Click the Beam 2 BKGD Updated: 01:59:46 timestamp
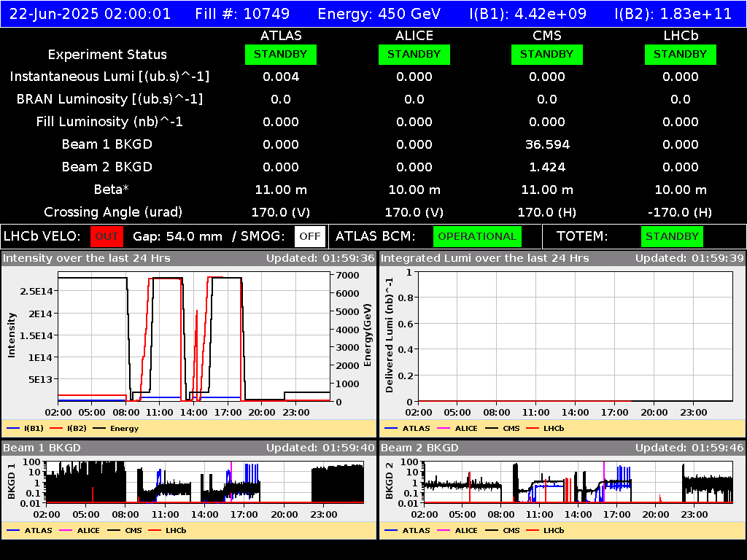747x560 pixels. tap(689, 448)
